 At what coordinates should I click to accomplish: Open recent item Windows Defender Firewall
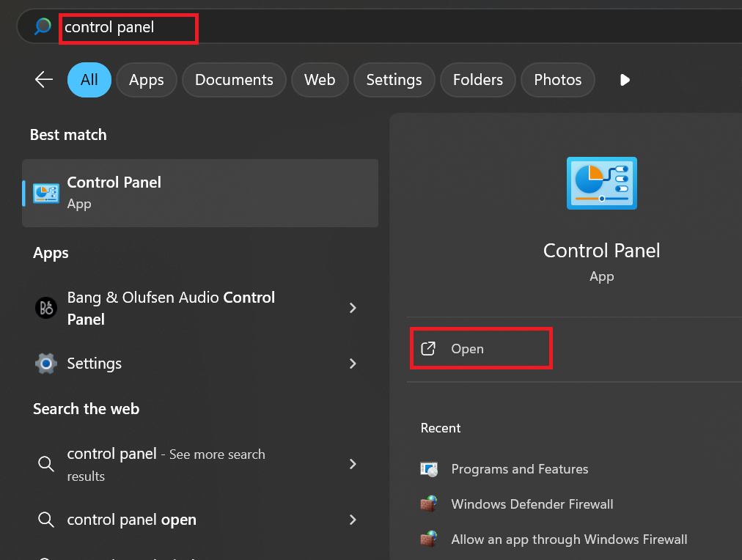pyautogui.click(x=532, y=504)
